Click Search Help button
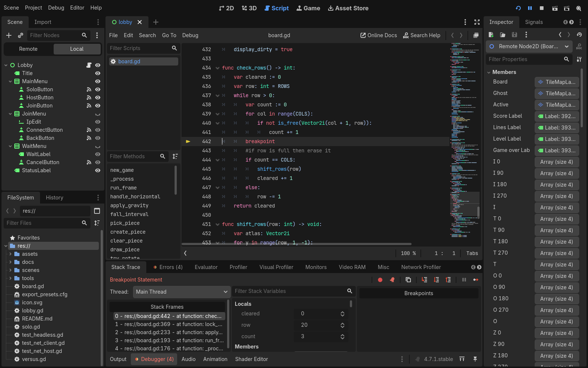Image resolution: width=588 pixels, height=368 pixels. click(422, 35)
